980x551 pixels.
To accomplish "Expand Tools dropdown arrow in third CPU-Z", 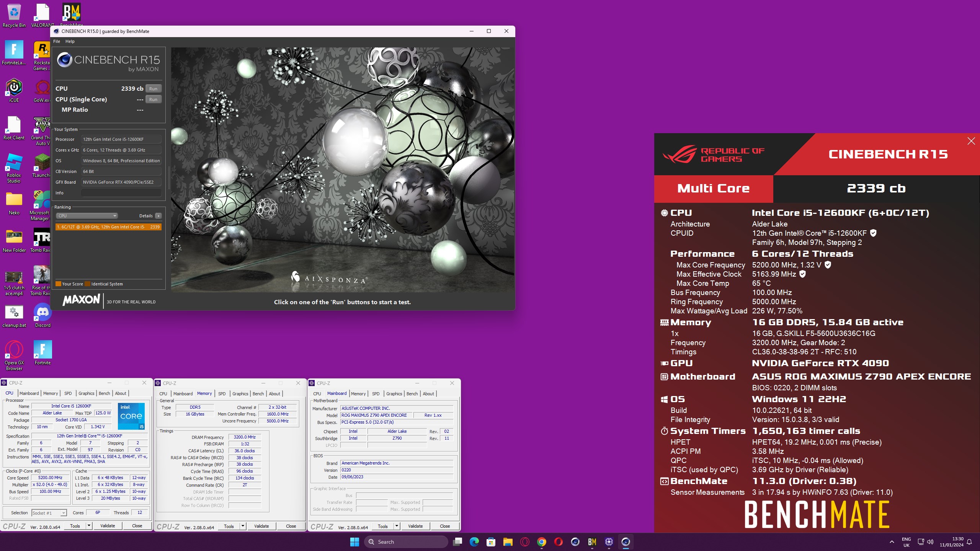I will [397, 526].
